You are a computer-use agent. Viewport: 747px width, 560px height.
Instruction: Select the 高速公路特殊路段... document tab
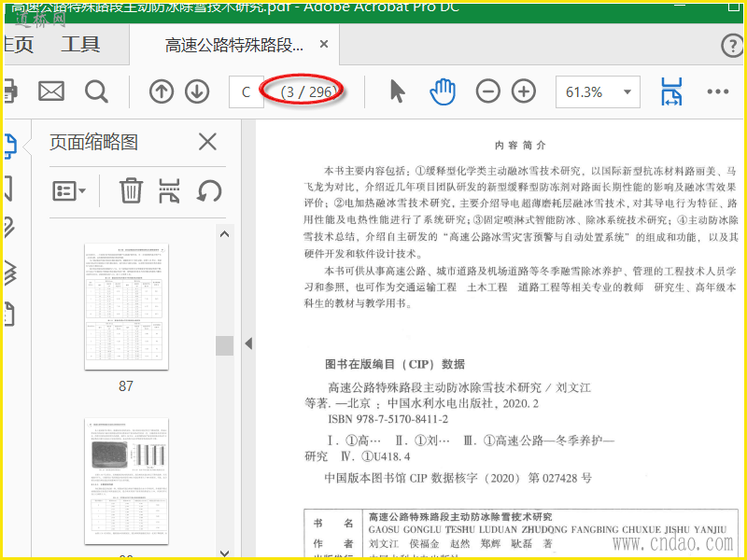coord(234,45)
